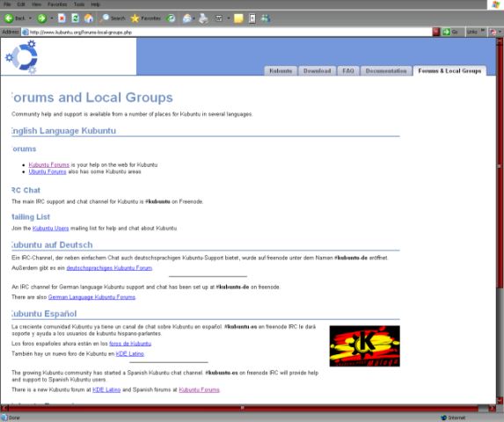Viewport: 504px width, 422px height.
Task: Click the green Go arrow button
Action: (446, 32)
